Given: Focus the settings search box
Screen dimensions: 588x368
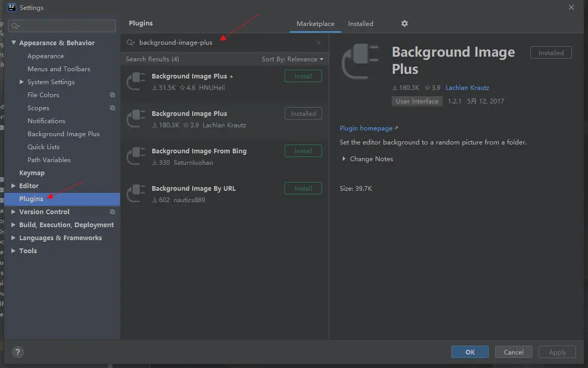Looking at the screenshot, I should 62,26.
